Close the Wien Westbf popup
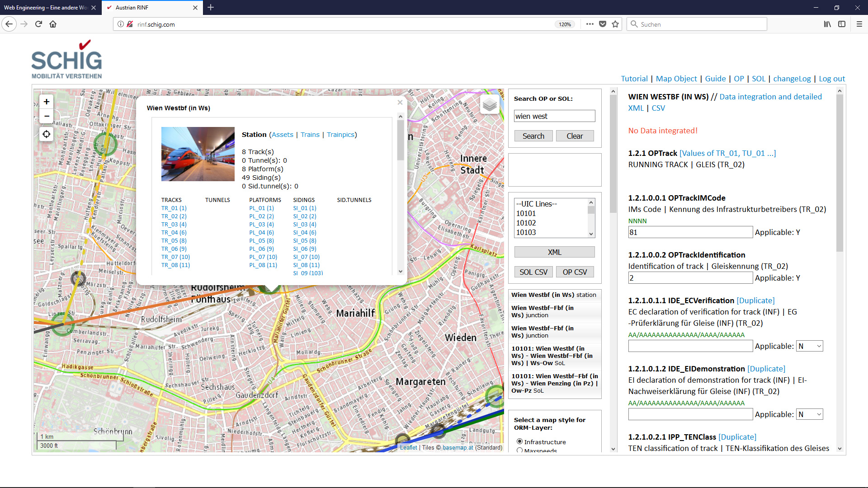Viewport: 868px width, 488px height. click(x=400, y=103)
